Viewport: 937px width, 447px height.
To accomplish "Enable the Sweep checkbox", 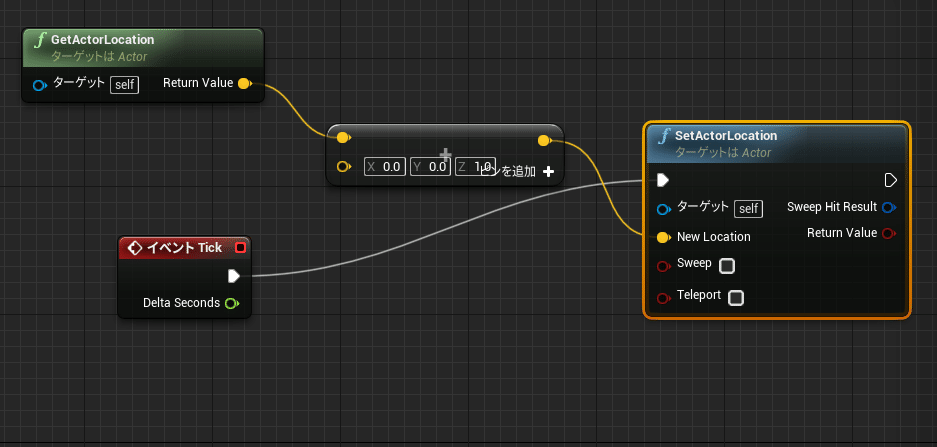I will (x=727, y=266).
